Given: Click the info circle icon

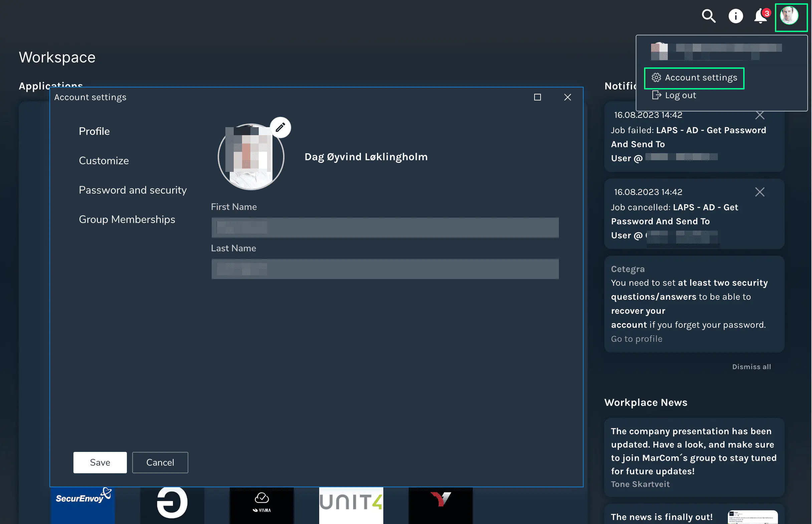Looking at the screenshot, I should [x=736, y=16].
